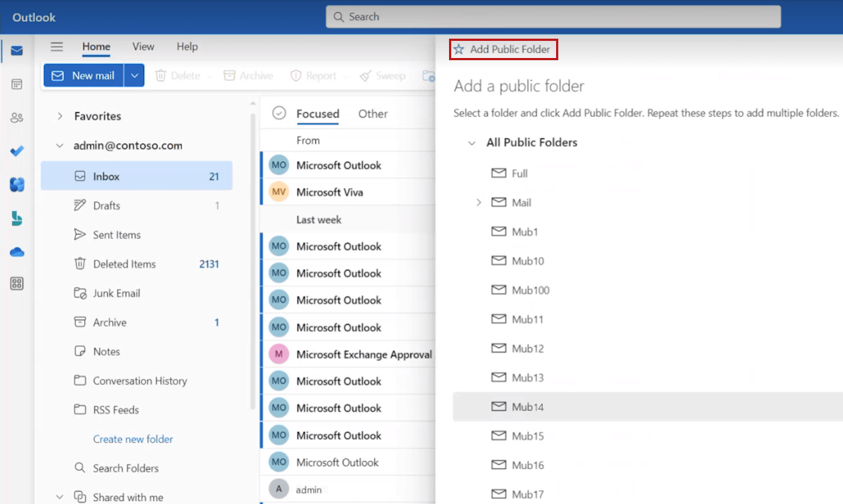Switch to the Other inbox tab
The width and height of the screenshot is (843, 504).
coord(372,114)
